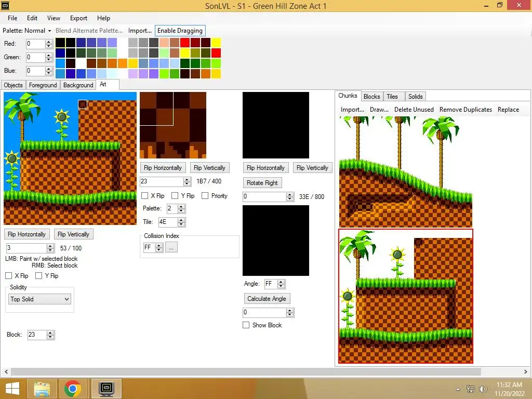Image resolution: width=532 pixels, height=399 pixels.
Task: Click the Block stepper showing 23
Action: tap(50, 335)
